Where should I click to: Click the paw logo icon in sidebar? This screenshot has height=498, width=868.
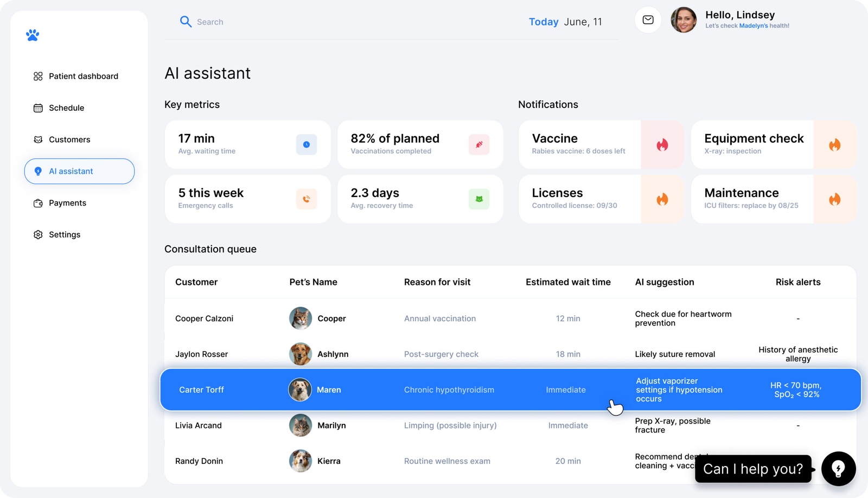(33, 35)
